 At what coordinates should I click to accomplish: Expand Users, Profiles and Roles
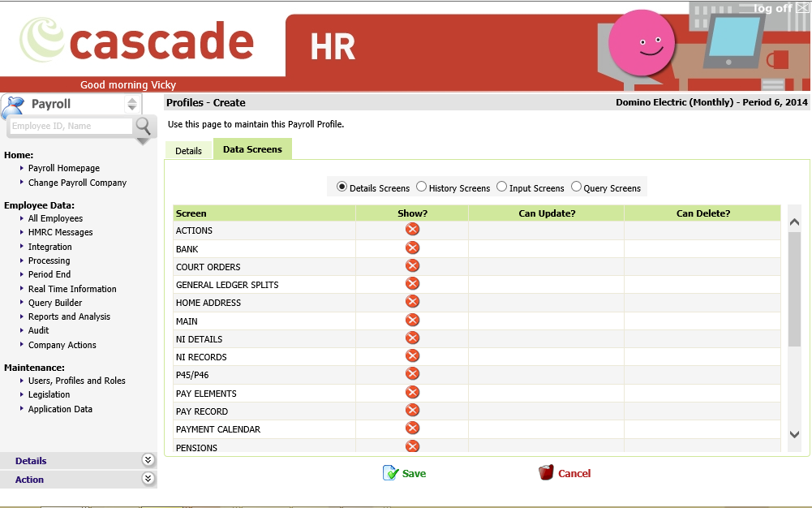point(76,381)
